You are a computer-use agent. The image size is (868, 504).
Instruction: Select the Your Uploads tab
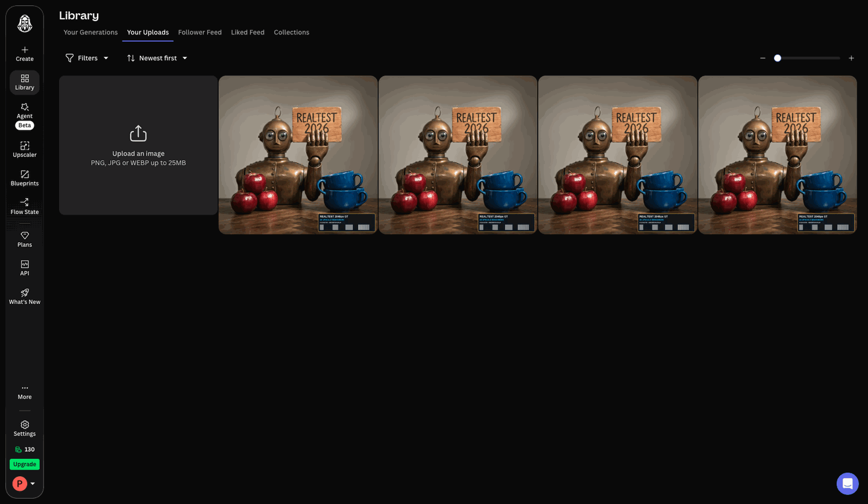pos(148,33)
